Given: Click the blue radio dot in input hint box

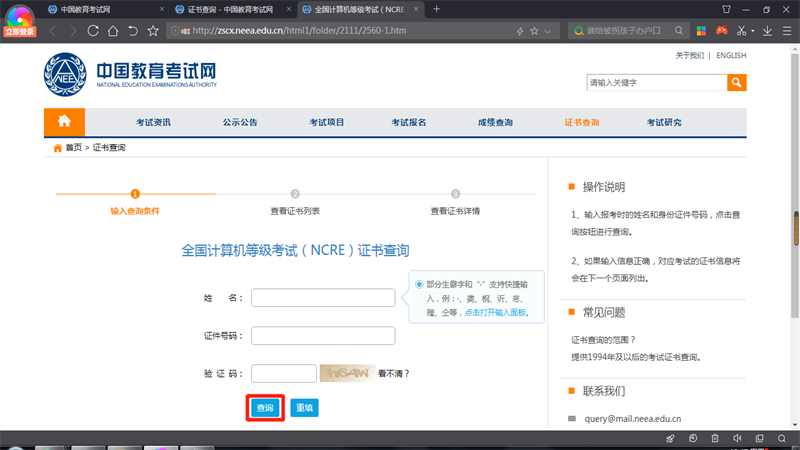Looking at the screenshot, I should (x=419, y=284).
